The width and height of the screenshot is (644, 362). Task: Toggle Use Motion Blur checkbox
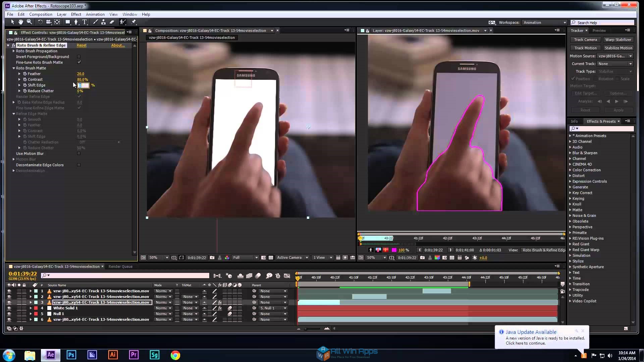79,154
